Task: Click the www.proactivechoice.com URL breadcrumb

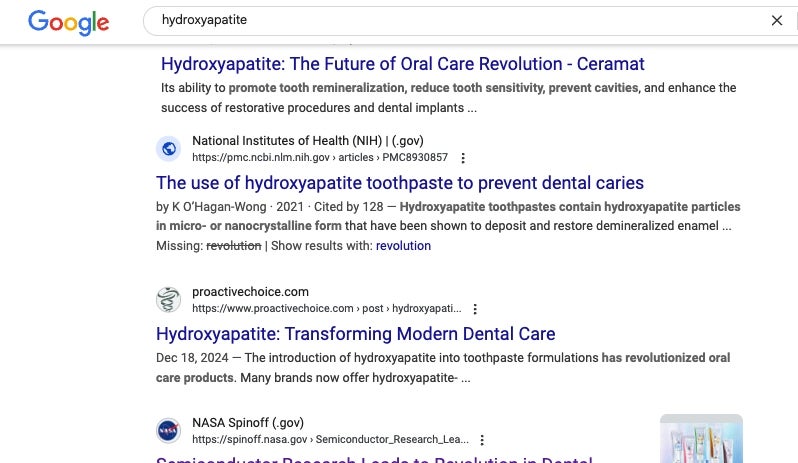Action: 327,309
